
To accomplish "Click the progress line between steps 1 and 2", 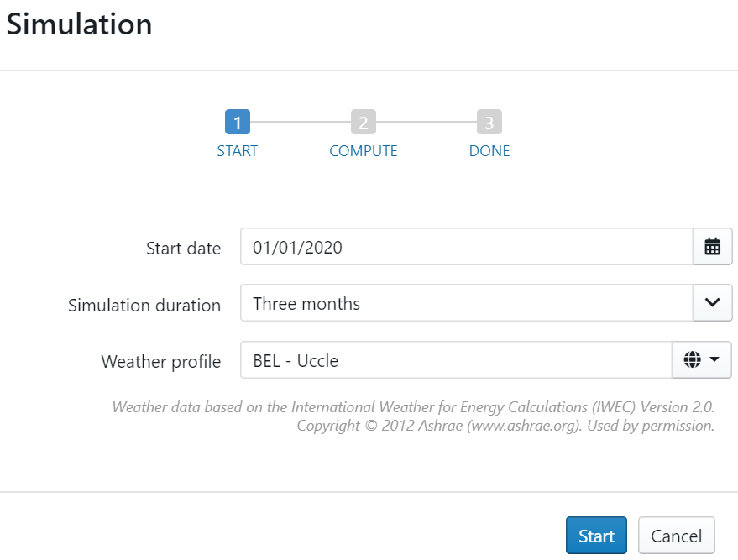I will [x=301, y=123].
